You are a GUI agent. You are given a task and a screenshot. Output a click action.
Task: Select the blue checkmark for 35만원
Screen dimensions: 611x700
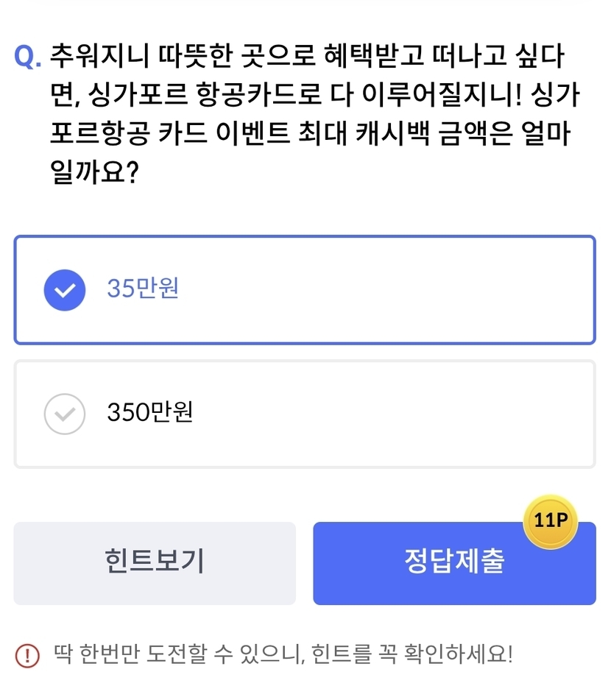[65, 289]
